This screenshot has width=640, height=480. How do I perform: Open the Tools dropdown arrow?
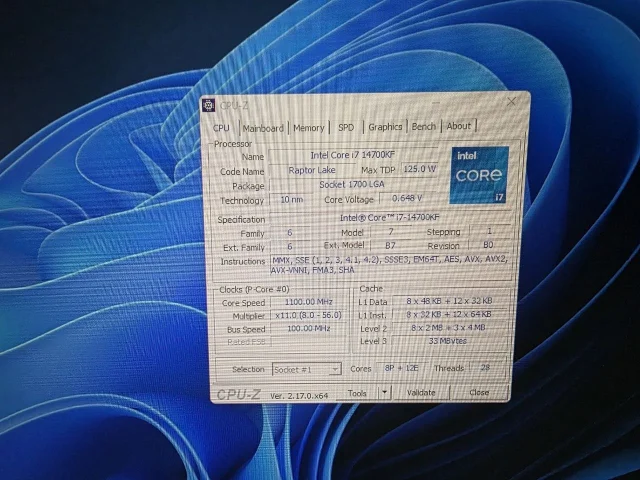384,393
